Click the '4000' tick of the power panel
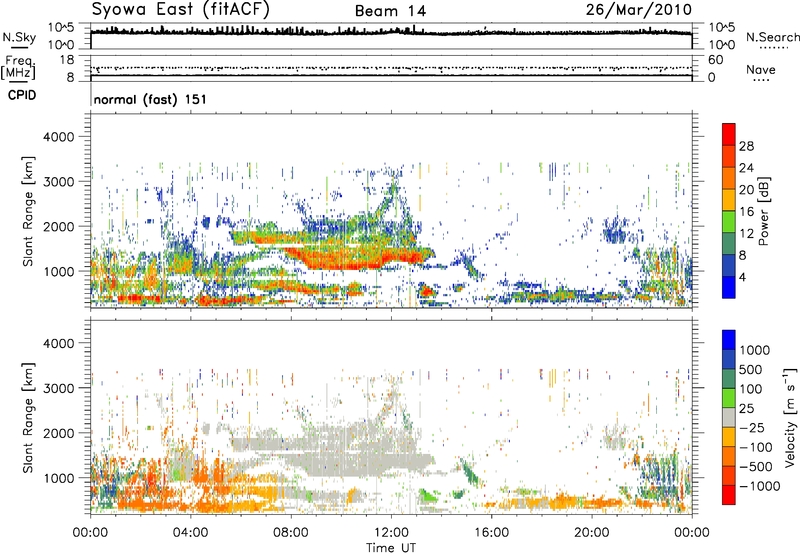The width and height of the screenshot is (800, 554). pyautogui.click(x=59, y=137)
